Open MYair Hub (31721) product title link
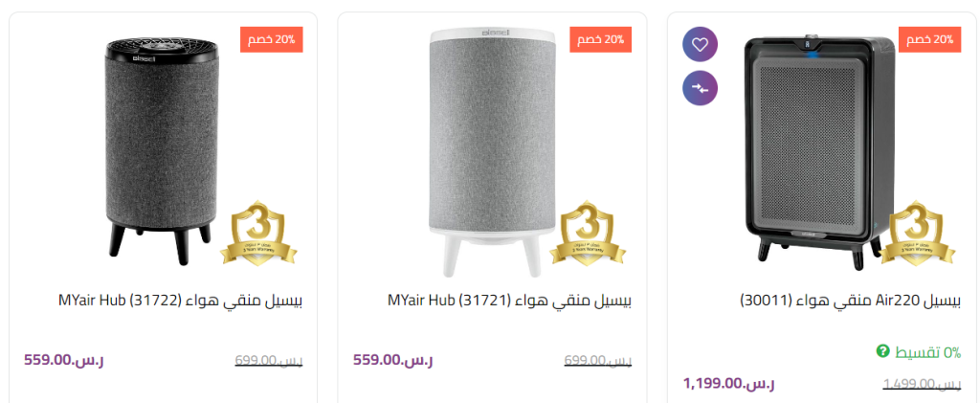The width and height of the screenshot is (980, 403). point(509,300)
